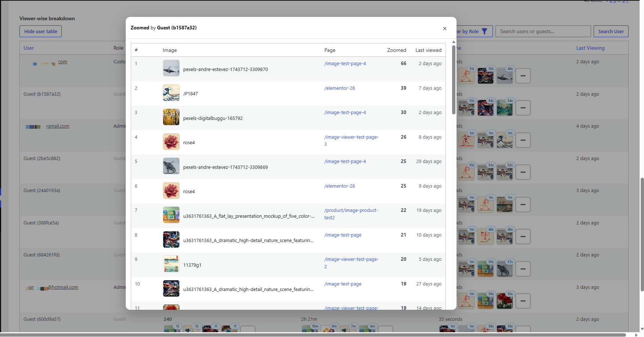Click the funnel icon on Filter by Role
Screen dimensions: 644x337
(484, 31)
